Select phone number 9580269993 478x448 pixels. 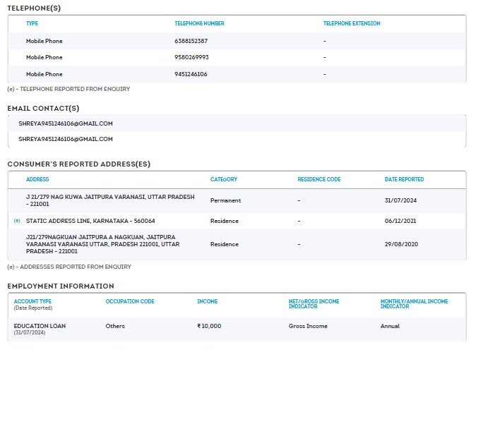point(191,57)
